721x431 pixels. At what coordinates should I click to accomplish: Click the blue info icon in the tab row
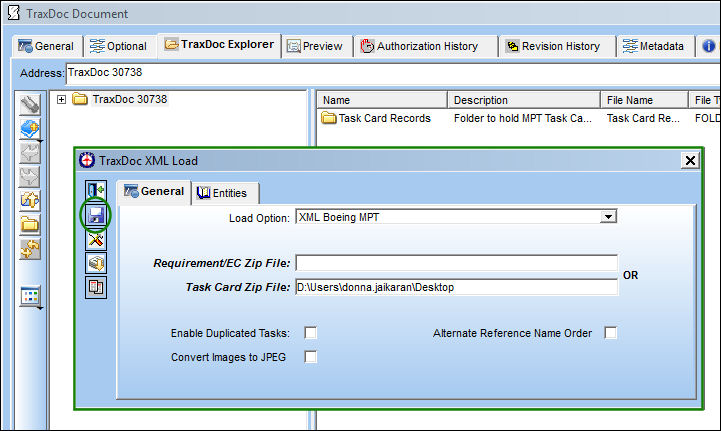708,46
